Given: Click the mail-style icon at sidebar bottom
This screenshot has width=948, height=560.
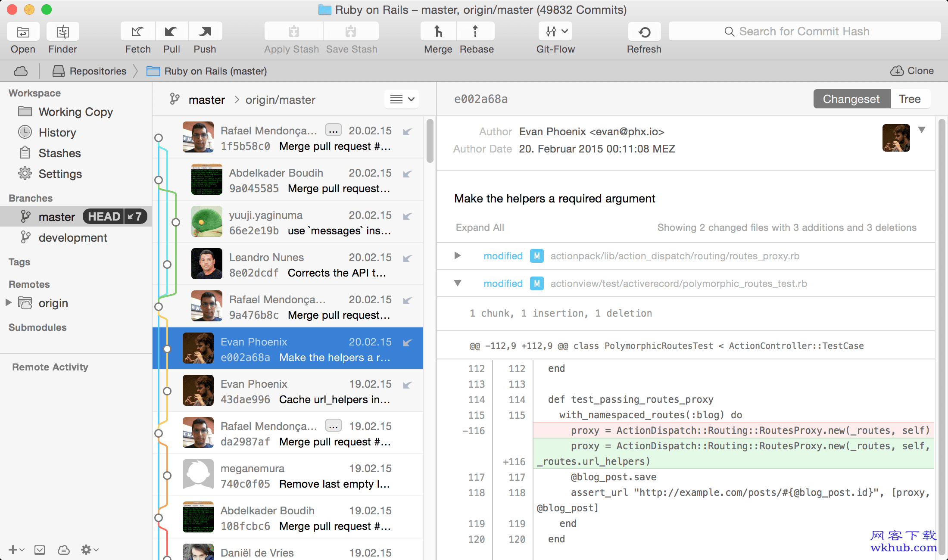Looking at the screenshot, I should [40, 550].
